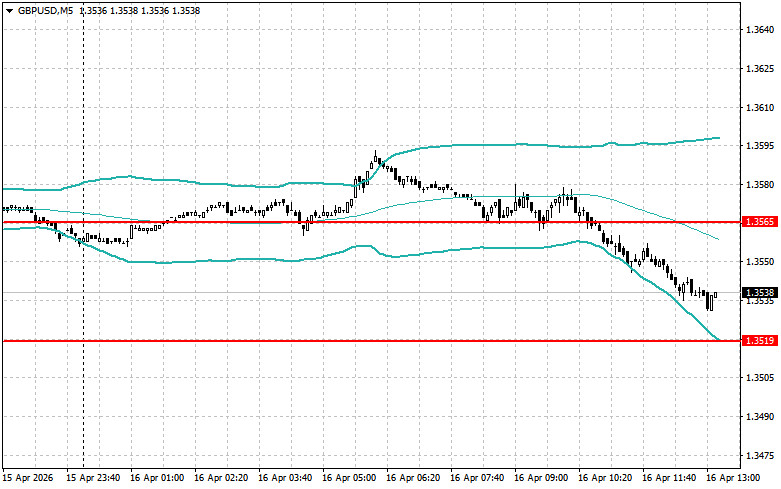Click the GBPUSD,M5 chart title text
This screenshot has height=489, width=781.
tap(45, 10)
